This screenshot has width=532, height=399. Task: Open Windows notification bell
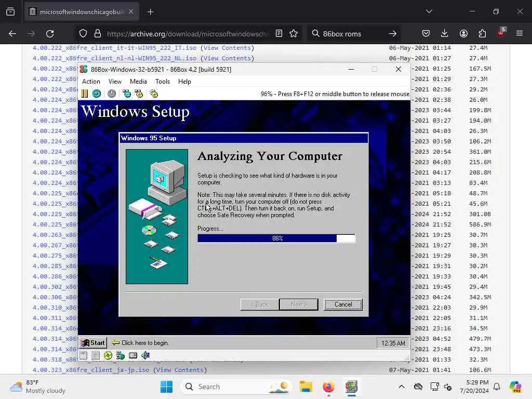pos(497,387)
